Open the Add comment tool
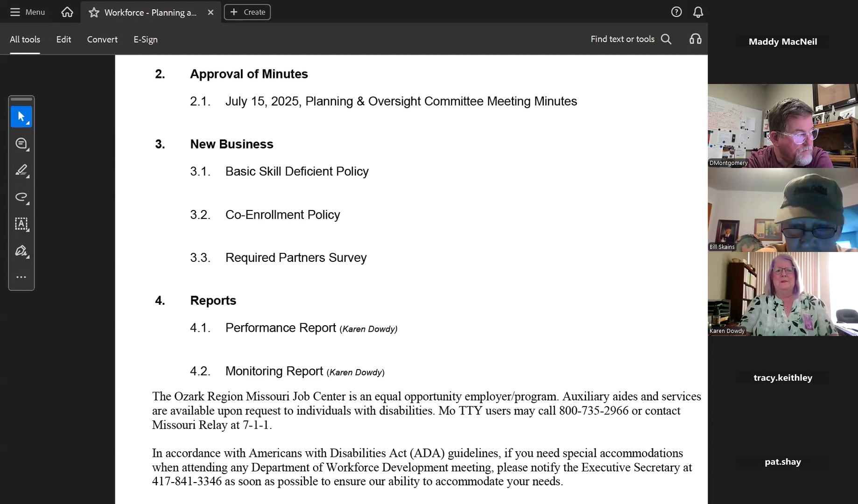Viewport: 858px width, 504px height. [x=21, y=143]
